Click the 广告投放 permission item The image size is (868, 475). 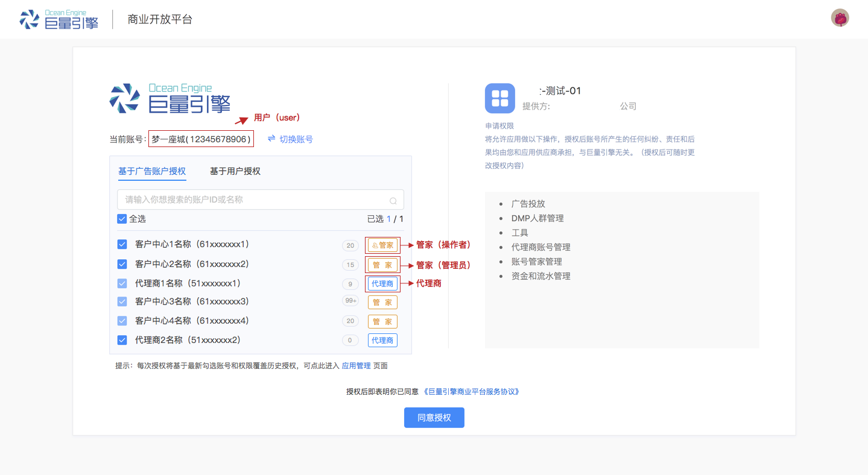click(528, 204)
